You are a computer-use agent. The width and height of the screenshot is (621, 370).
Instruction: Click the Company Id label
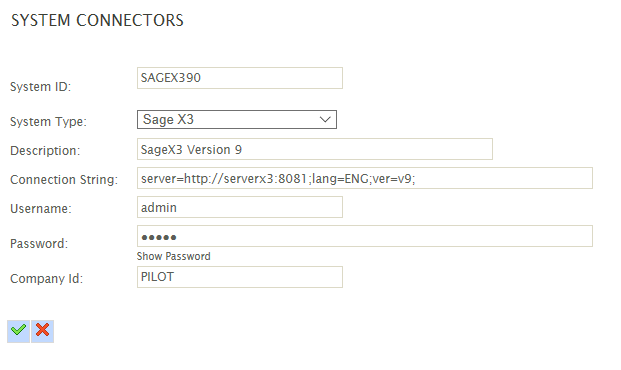[47, 278]
